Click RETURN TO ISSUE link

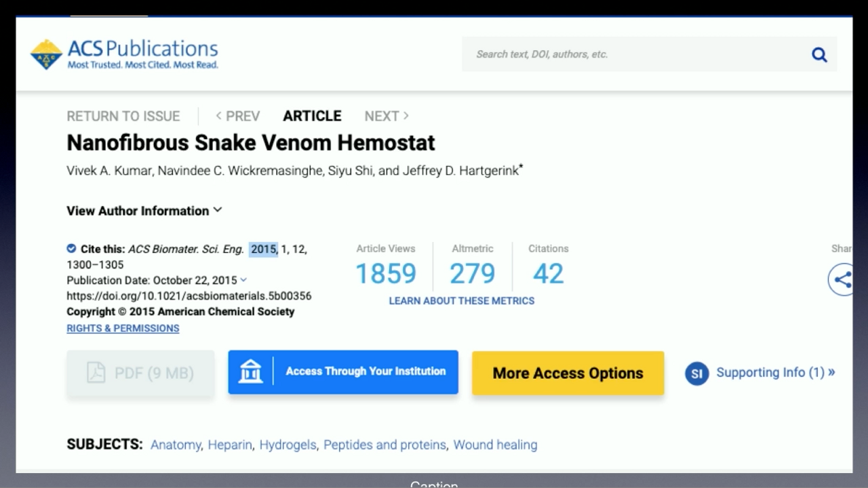pos(123,116)
